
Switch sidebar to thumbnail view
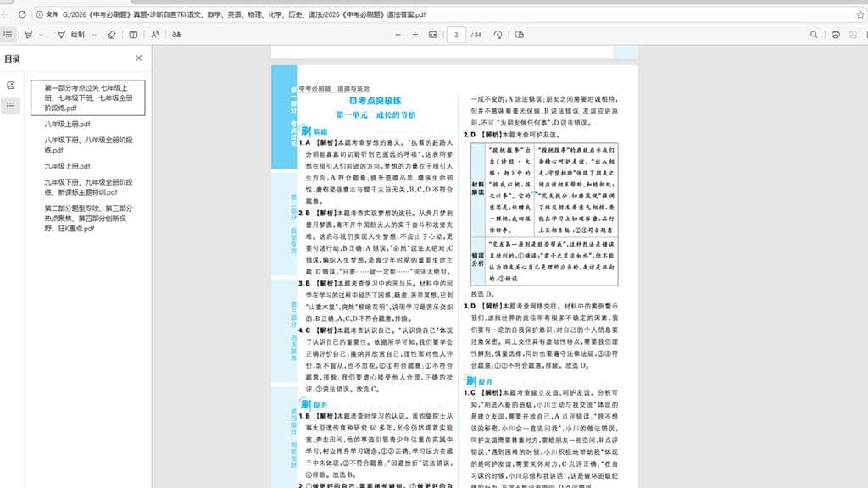10,85
